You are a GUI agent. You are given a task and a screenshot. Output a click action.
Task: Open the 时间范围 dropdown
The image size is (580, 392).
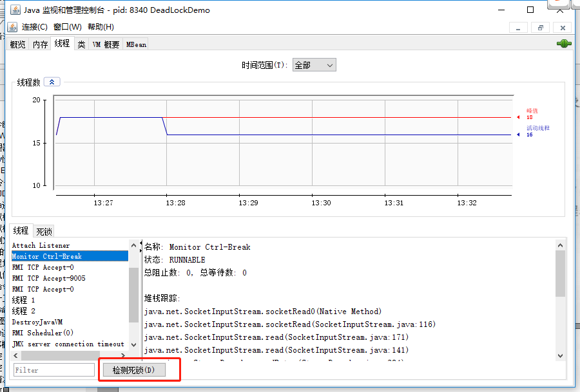pos(314,65)
